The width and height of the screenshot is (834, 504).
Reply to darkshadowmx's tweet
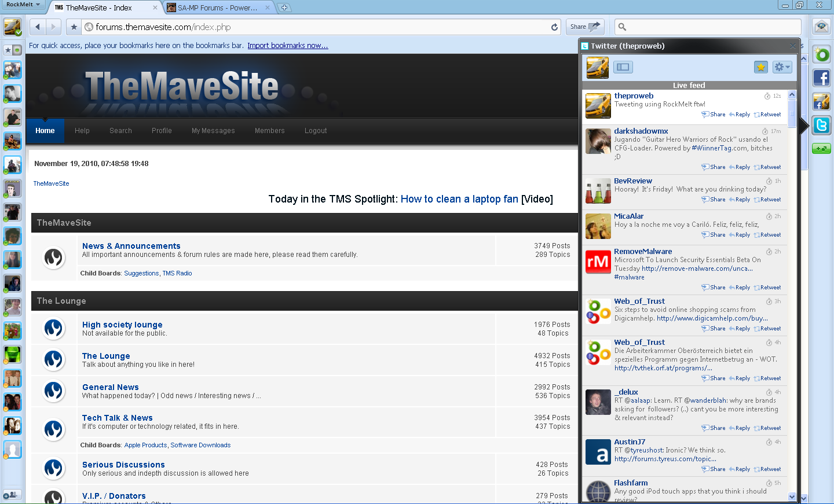(x=739, y=167)
